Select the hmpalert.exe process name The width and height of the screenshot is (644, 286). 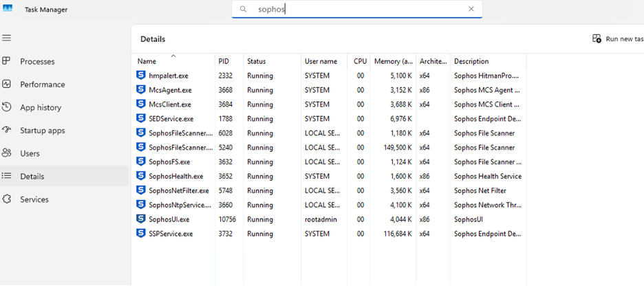[x=169, y=76]
